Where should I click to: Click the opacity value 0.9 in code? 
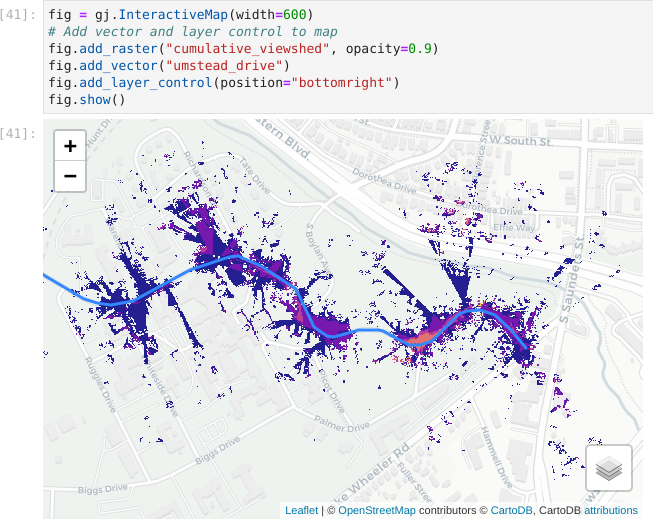coord(420,49)
